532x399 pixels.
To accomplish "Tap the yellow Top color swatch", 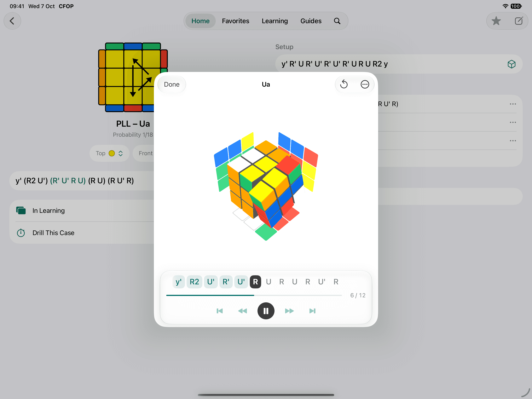I will tap(112, 153).
